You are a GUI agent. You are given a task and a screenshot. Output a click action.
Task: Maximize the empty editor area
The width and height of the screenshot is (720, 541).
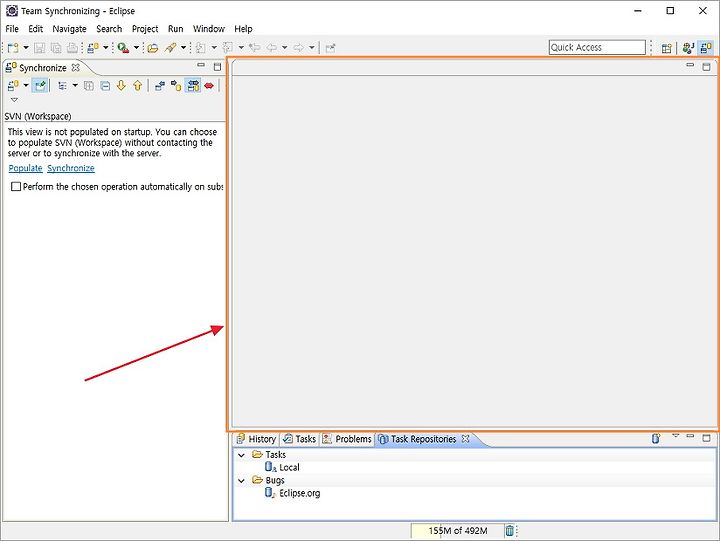(x=706, y=67)
